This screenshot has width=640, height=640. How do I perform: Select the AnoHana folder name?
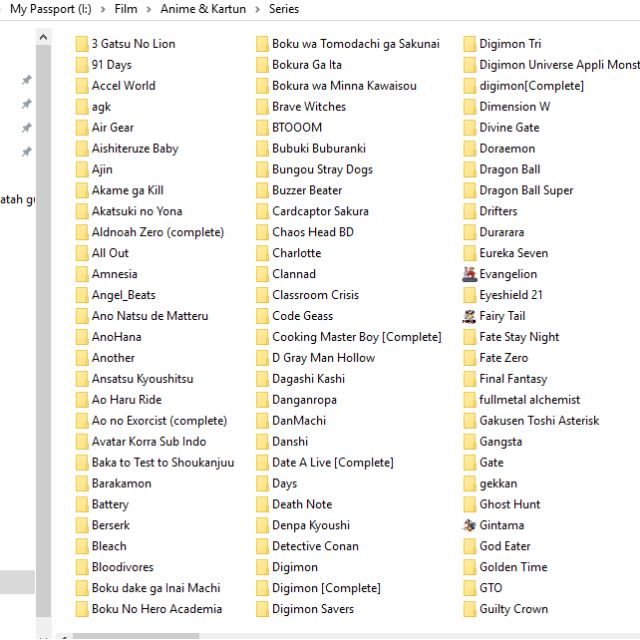coord(116,337)
